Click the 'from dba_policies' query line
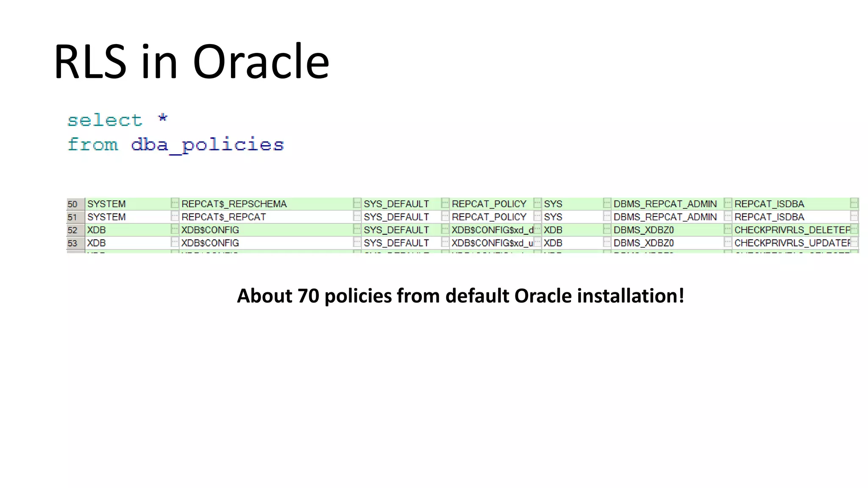The width and height of the screenshot is (868, 488). [176, 145]
